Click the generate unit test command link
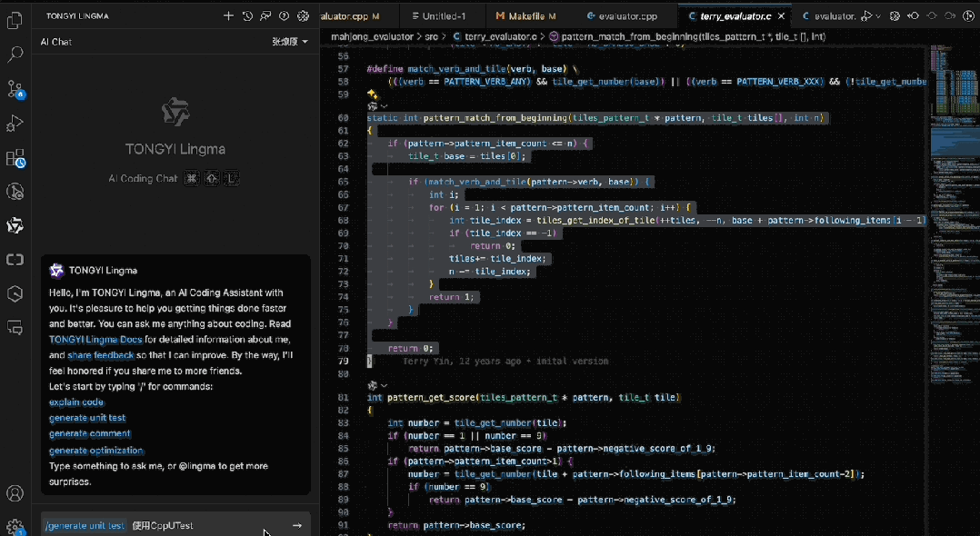Image resolution: width=980 pixels, height=536 pixels. coord(87,417)
